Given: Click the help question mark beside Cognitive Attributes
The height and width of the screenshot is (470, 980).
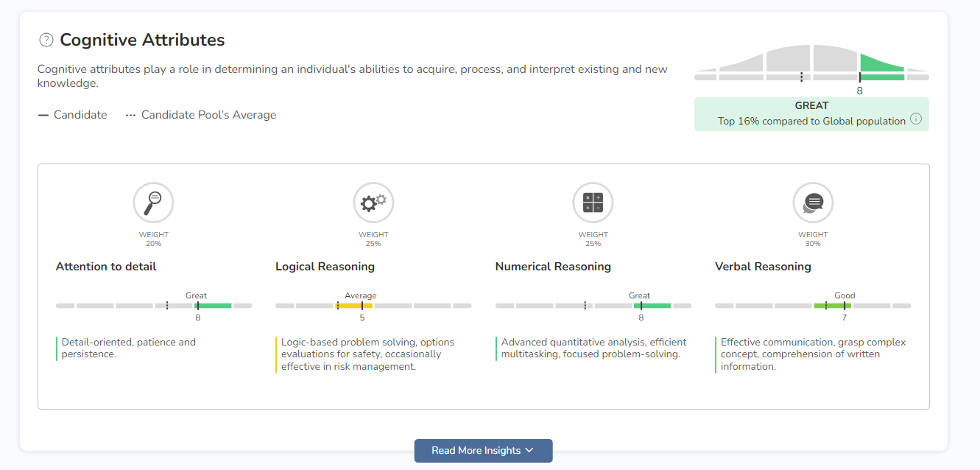Looking at the screenshot, I should (x=46, y=40).
